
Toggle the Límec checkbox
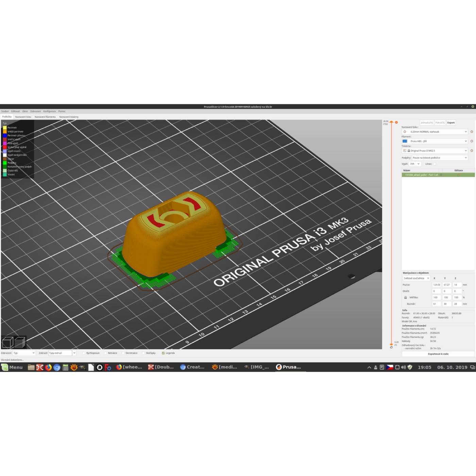435,164
